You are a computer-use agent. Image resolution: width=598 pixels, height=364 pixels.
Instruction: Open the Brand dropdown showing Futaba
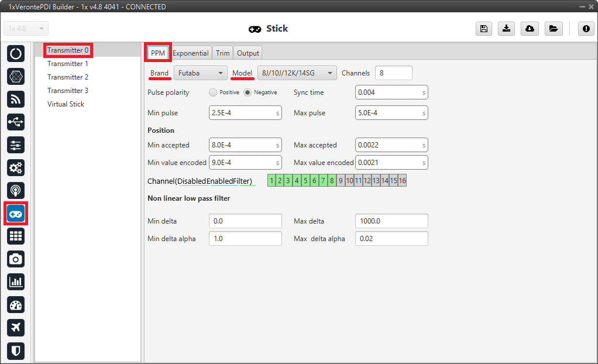[x=201, y=73]
